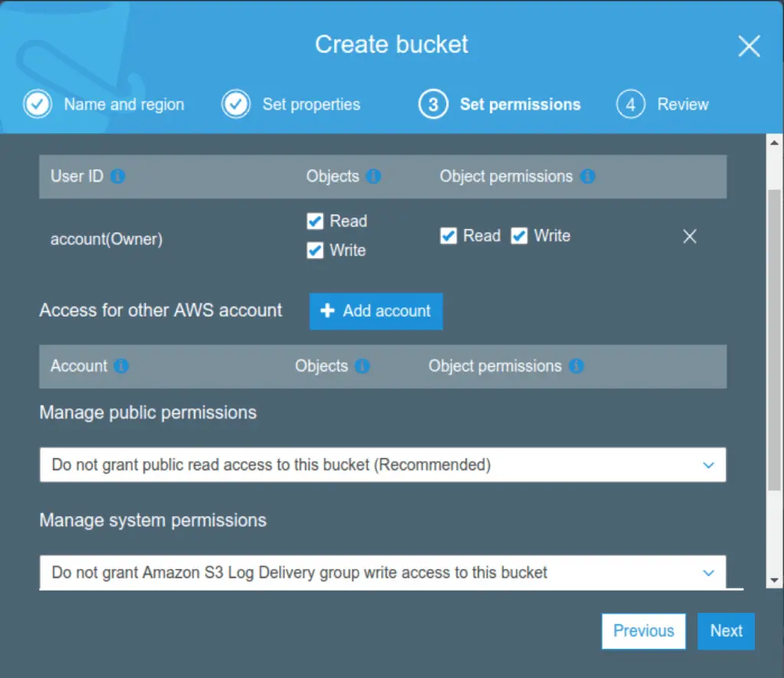Uncheck Objects Read for account owner
784x678 pixels.
[315, 221]
